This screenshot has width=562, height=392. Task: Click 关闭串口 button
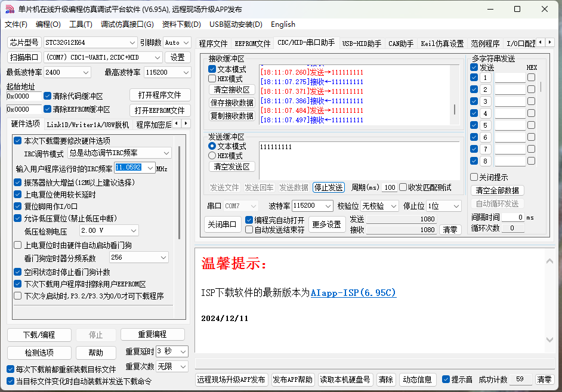222,225
